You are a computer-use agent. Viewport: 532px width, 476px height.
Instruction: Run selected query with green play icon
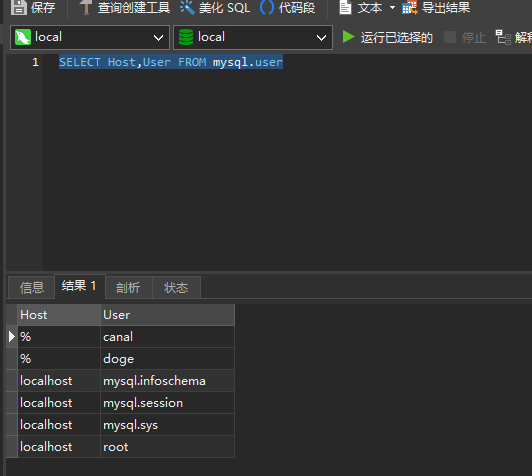coord(348,37)
